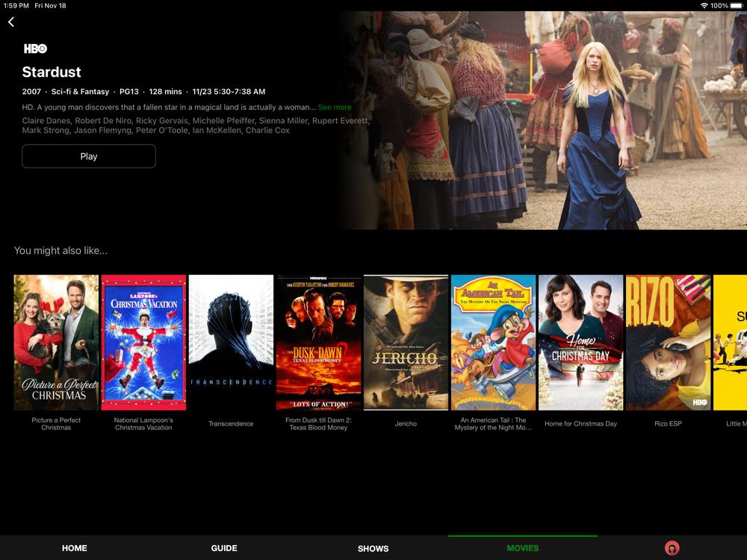Image resolution: width=747 pixels, height=560 pixels.
Task: Open the Rizo ESP poster
Action: (x=668, y=343)
